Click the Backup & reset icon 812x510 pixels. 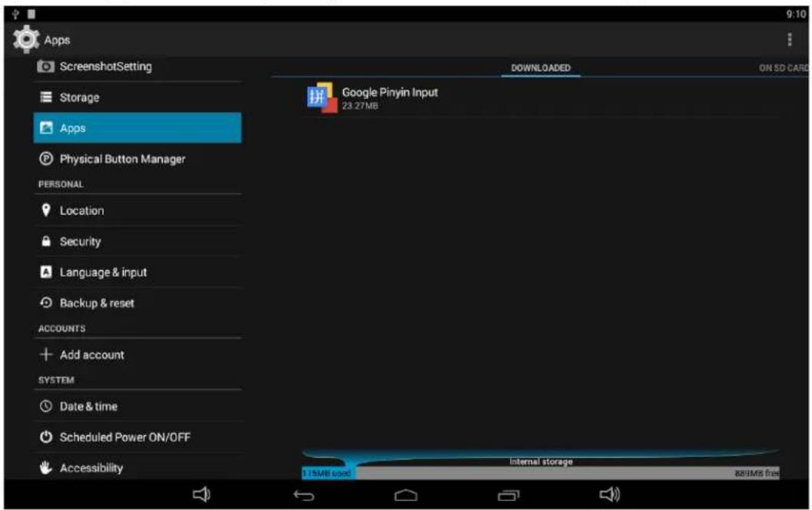coord(46,303)
